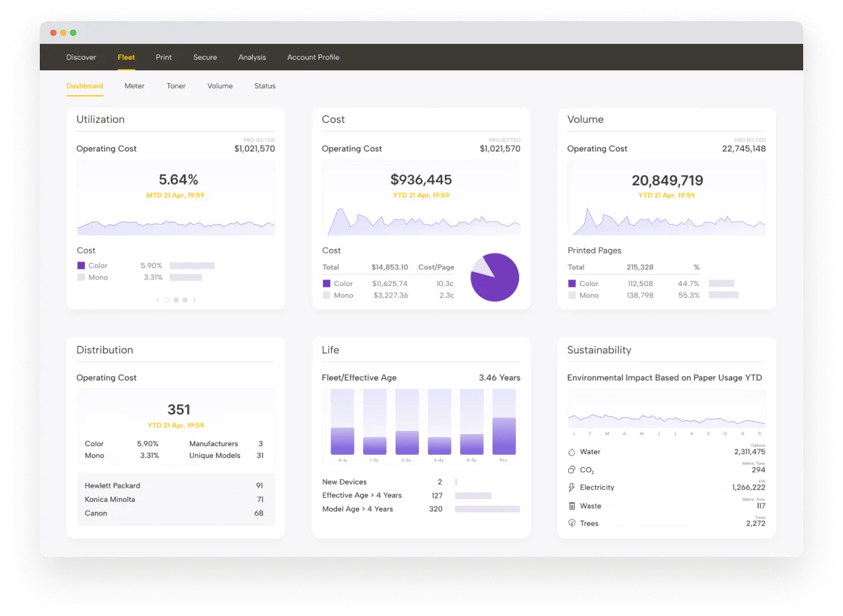Select the Electricity lightning bolt icon
This screenshot has width=843, height=616.
point(571,487)
